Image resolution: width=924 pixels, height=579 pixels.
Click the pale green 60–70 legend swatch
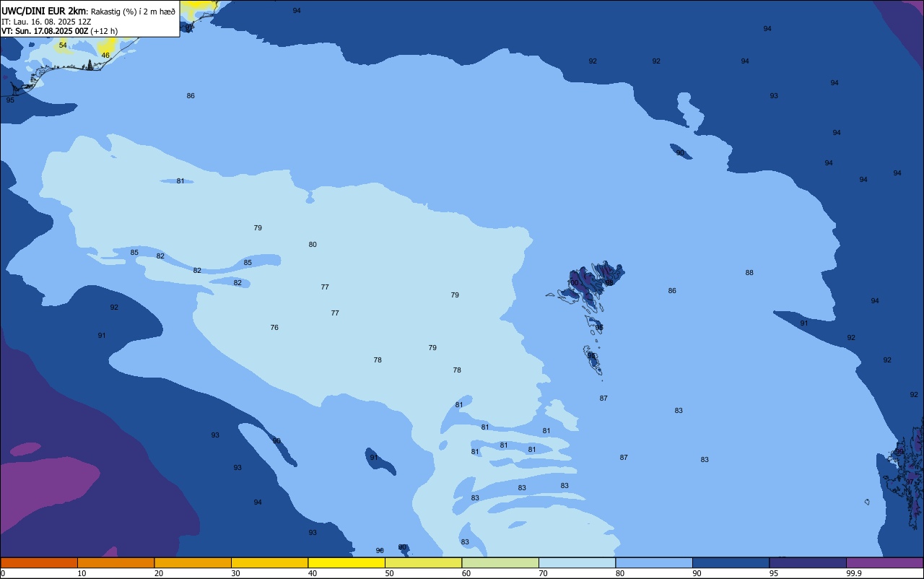(x=500, y=562)
